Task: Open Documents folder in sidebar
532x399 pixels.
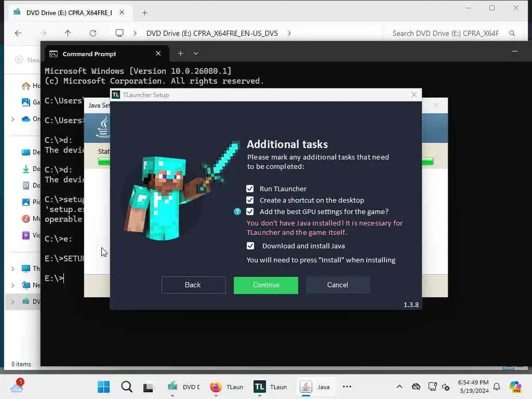Action: coord(31,185)
